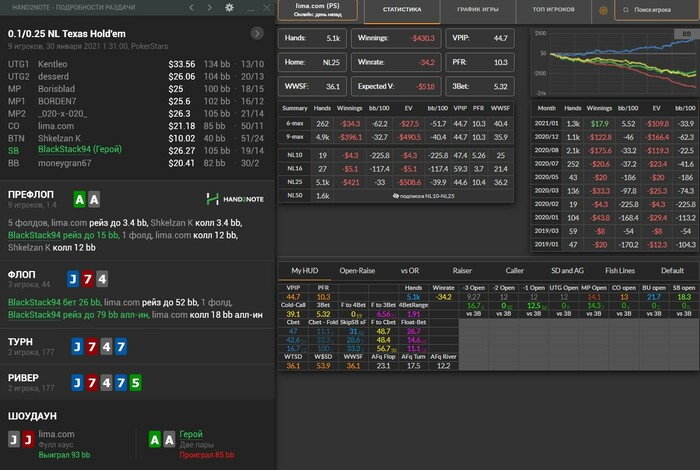
Task: Select blue Jack card in Flop section
Action: [x=73, y=279]
